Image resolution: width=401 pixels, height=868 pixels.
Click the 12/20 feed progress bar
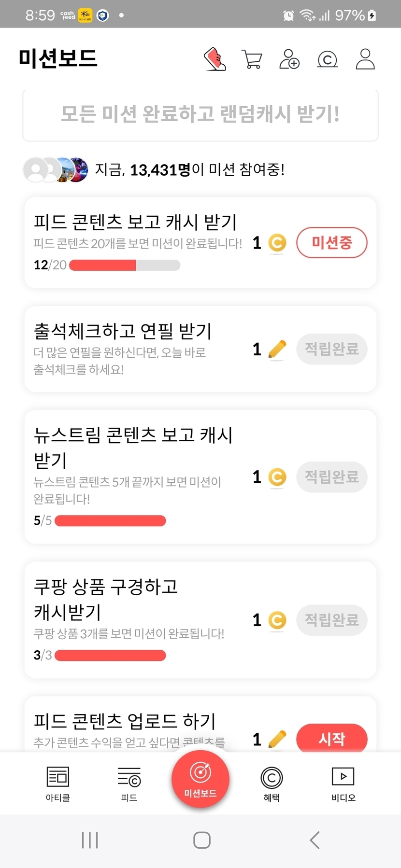coord(125,265)
